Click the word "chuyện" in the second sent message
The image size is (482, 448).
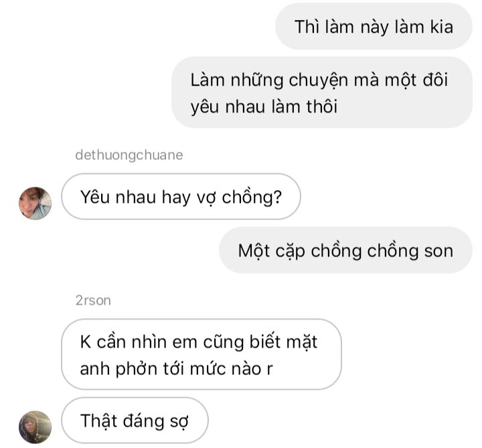tap(318, 80)
